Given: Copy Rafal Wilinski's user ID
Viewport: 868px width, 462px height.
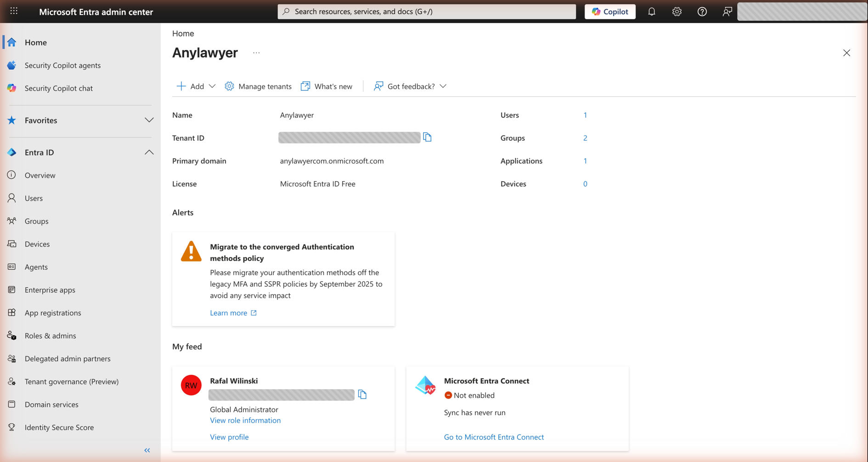Looking at the screenshot, I should [362, 395].
